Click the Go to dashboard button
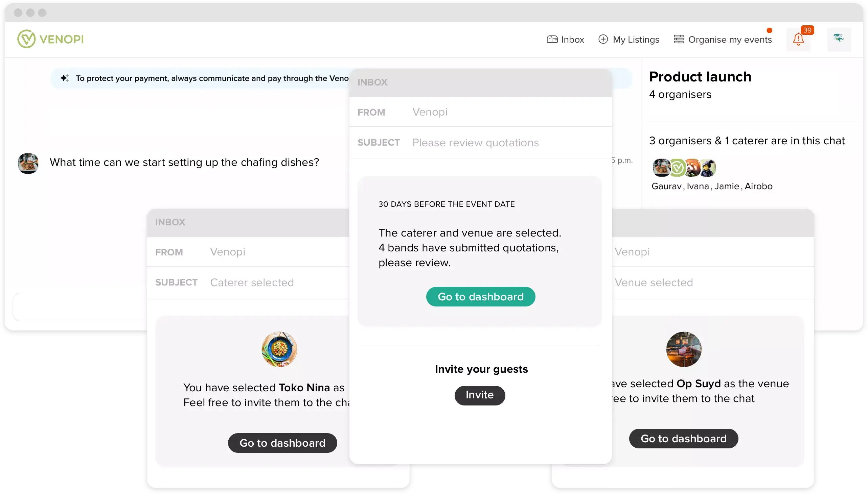 tap(480, 296)
